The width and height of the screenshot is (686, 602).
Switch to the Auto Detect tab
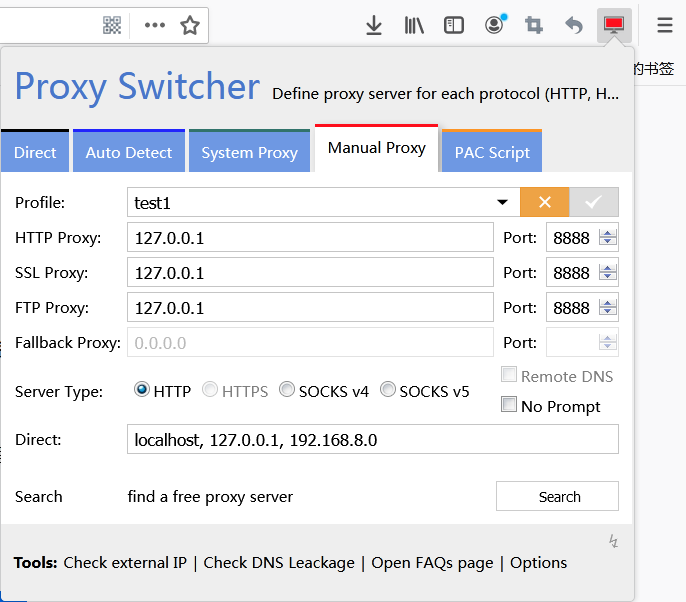(x=129, y=152)
